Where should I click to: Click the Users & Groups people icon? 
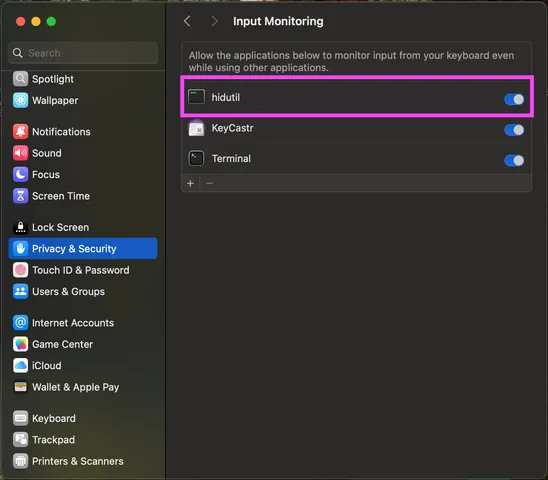pyautogui.click(x=20, y=292)
